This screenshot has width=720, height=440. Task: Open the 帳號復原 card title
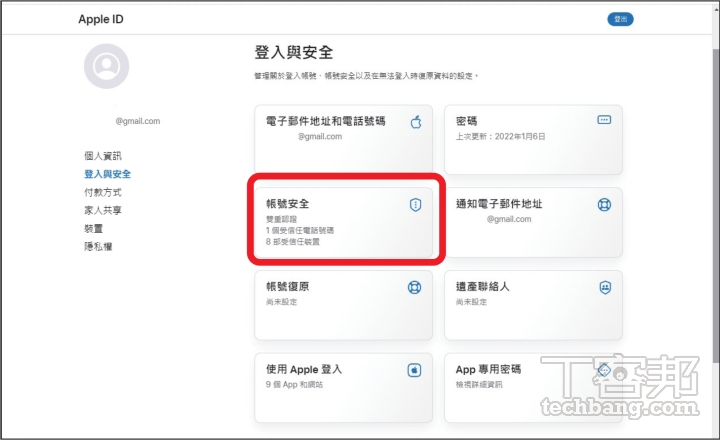tap(288, 287)
